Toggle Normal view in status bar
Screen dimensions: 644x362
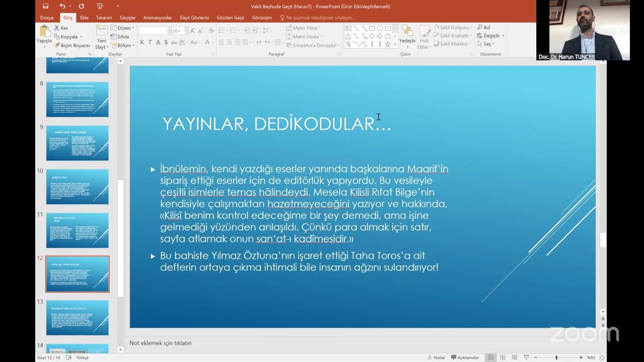[x=491, y=357]
